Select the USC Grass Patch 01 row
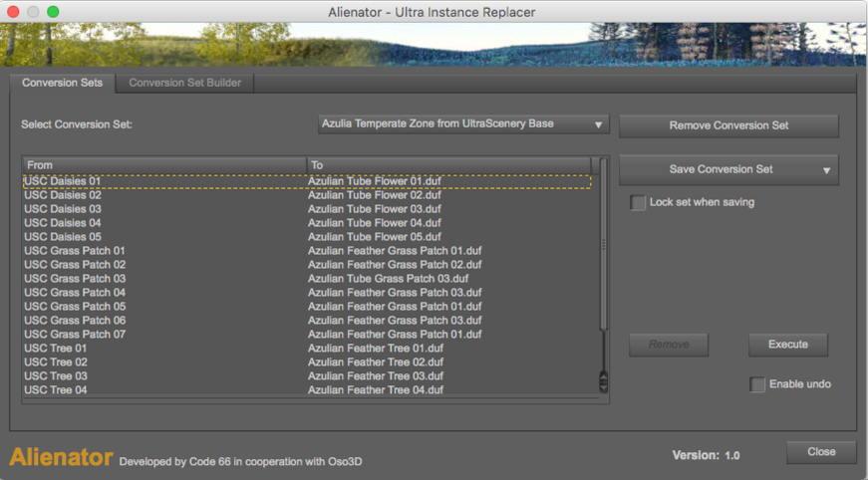868x480 pixels. click(x=307, y=251)
